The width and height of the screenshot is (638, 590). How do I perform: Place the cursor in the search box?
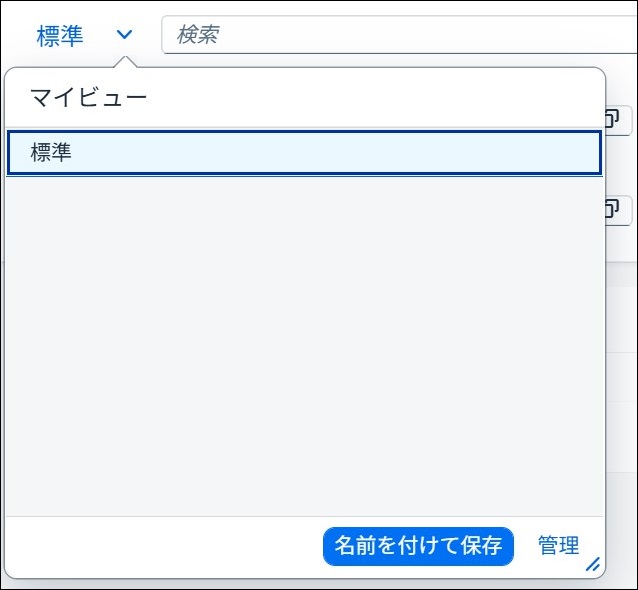pyautogui.click(x=400, y=35)
